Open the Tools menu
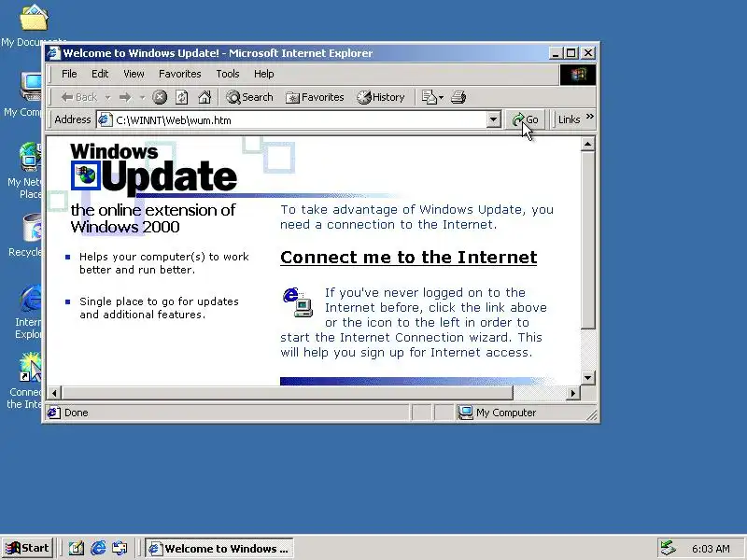Viewport: 747px width, 560px height. click(228, 74)
